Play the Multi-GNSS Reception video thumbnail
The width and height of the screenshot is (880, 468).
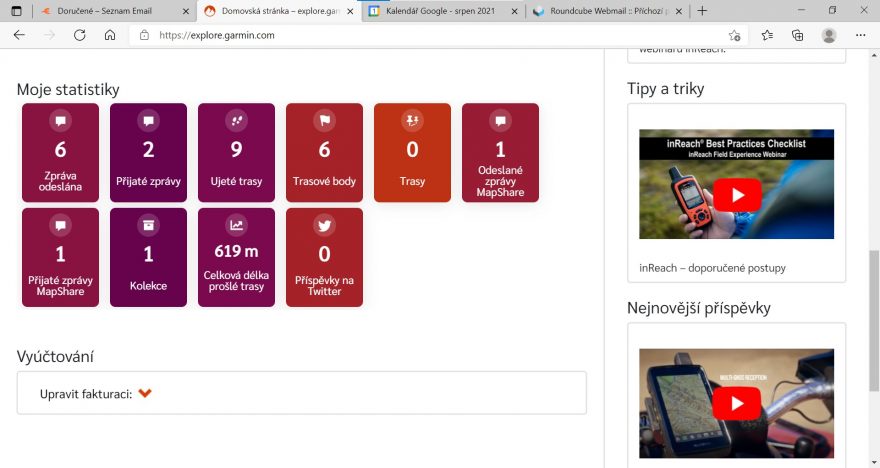pos(736,404)
